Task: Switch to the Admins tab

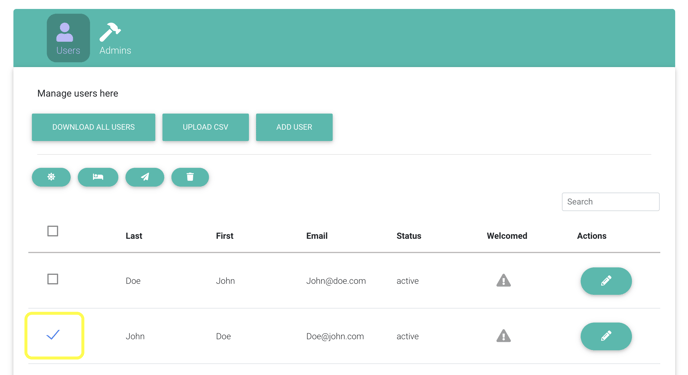Action: coord(115,39)
